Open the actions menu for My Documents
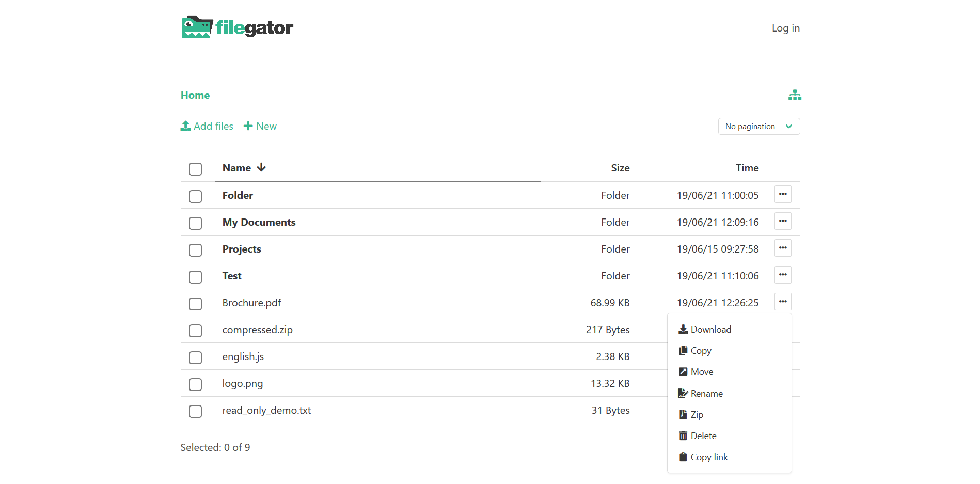Screen dimensions: 980x484 783,222
